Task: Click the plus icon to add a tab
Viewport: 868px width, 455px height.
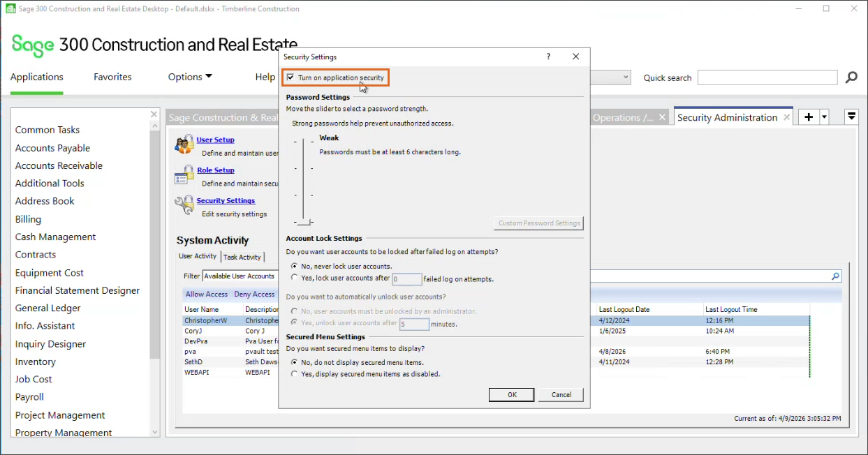Action: tap(809, 117)
